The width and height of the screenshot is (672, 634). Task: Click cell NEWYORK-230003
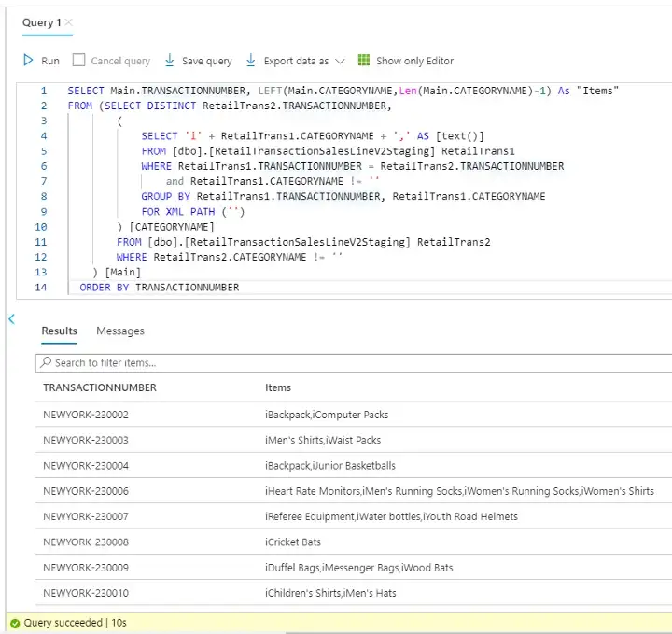[86, 440]
